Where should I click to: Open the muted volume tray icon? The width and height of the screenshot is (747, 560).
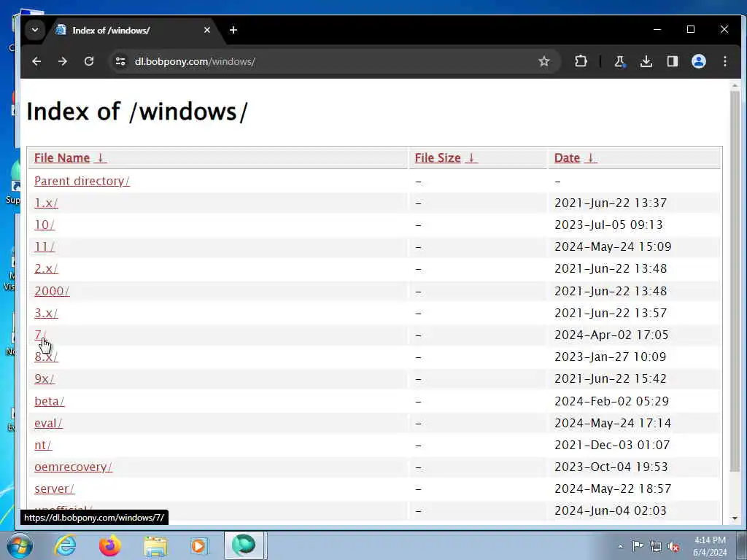tap(673, 547)
